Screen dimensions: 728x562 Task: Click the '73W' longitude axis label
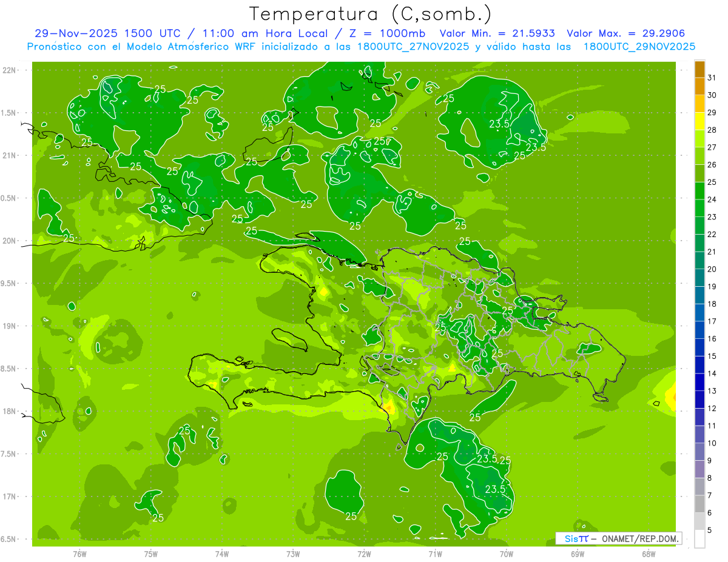pos(293,554)
